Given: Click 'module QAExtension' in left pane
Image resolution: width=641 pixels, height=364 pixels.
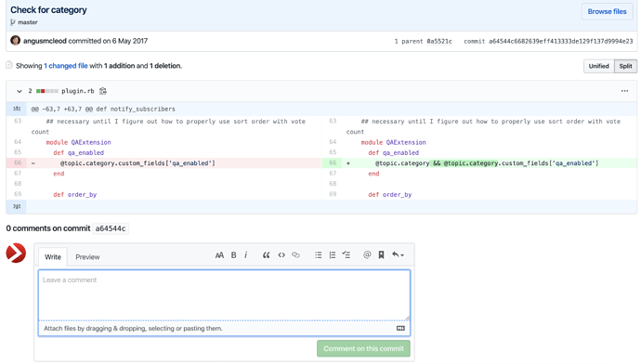Looking at the screenshot, I should coord(78,143).
